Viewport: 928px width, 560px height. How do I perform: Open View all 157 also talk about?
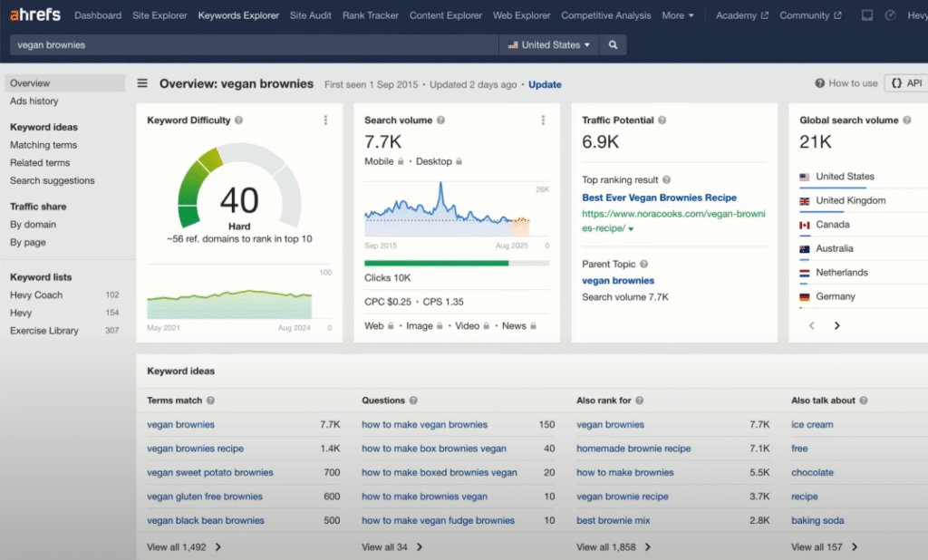tap(825, 547)
